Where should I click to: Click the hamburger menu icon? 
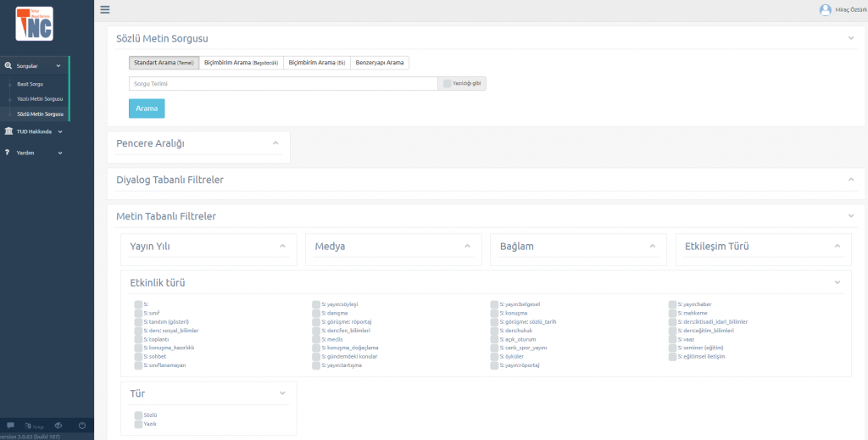coord(105,10)
